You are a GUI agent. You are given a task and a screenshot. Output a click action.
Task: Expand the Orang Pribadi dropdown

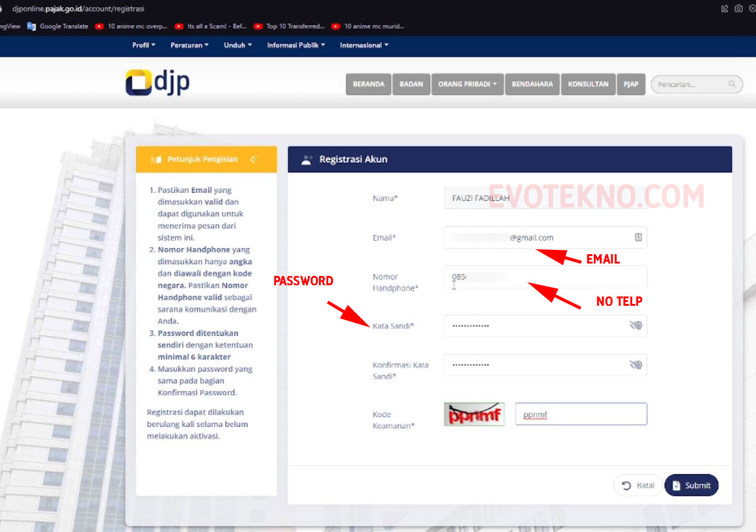[x=468, y=84]
